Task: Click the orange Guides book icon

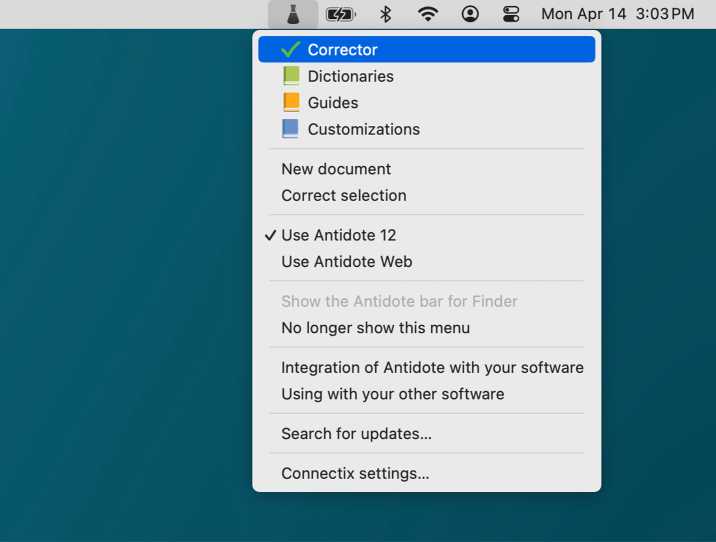Action: [x=291, y=102]
